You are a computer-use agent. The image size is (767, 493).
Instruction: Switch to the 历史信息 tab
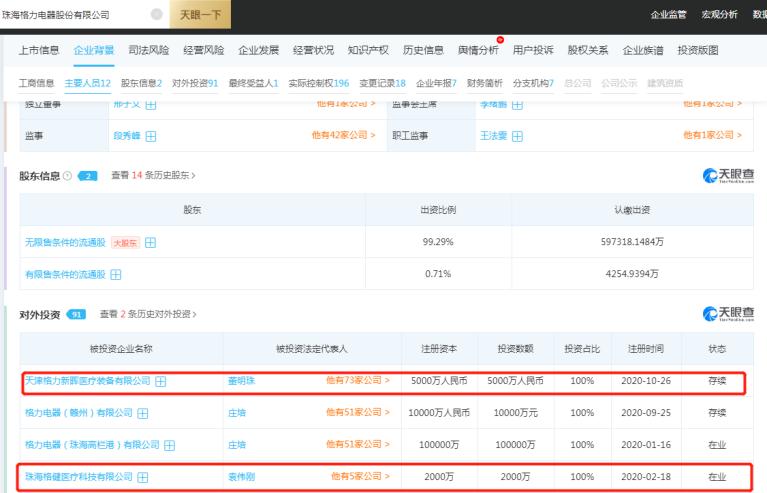point(423,50)
